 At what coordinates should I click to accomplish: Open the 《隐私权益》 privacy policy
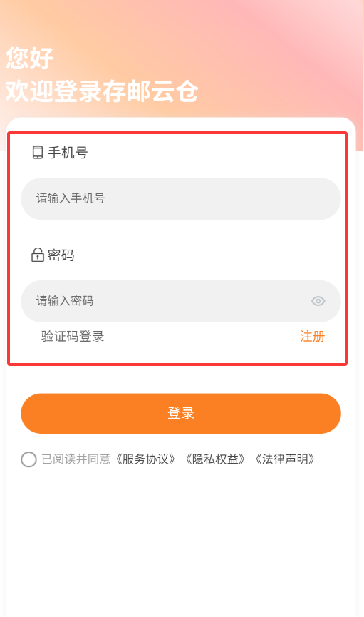(215, 459)
